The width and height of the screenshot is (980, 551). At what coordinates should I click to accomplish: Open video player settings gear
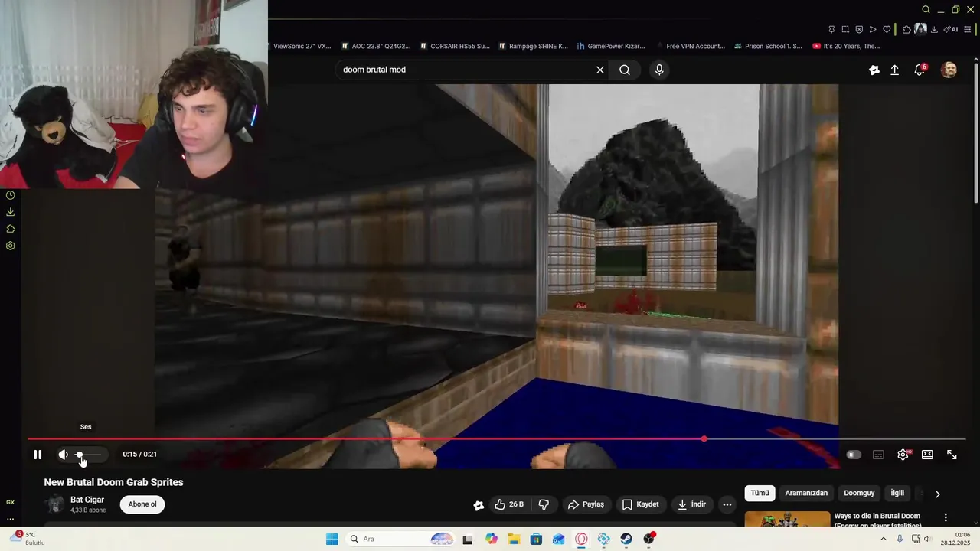(903, 455)
